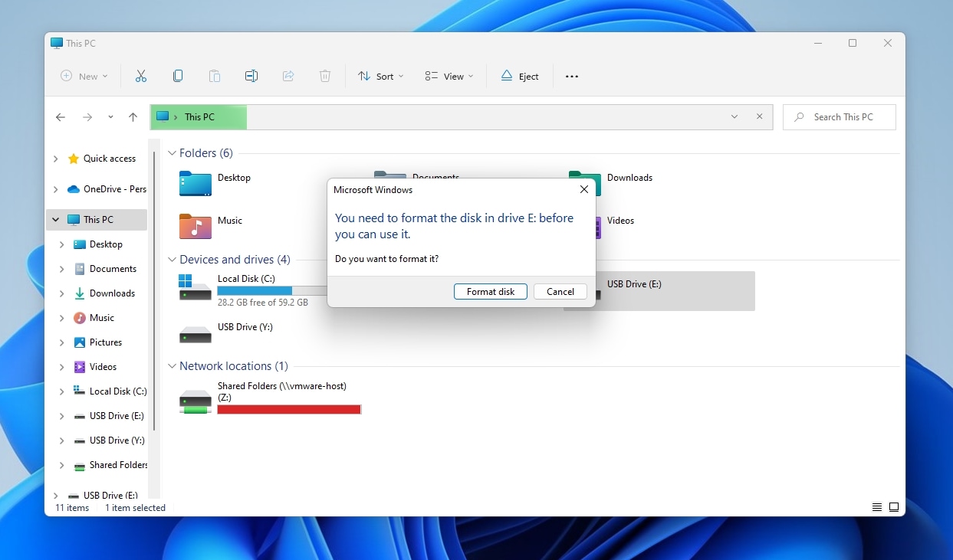Open the See more menu

pos(571,76)
